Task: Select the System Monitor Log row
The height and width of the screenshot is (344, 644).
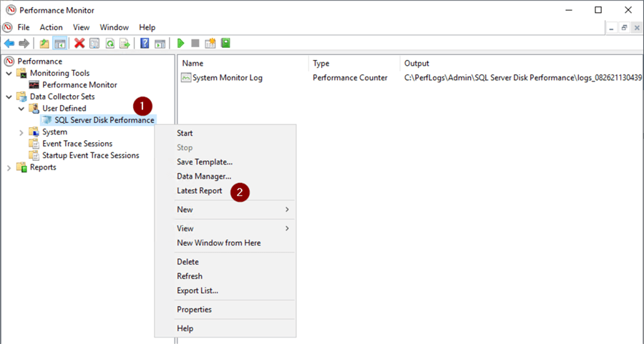Action: tap(227, 78)
